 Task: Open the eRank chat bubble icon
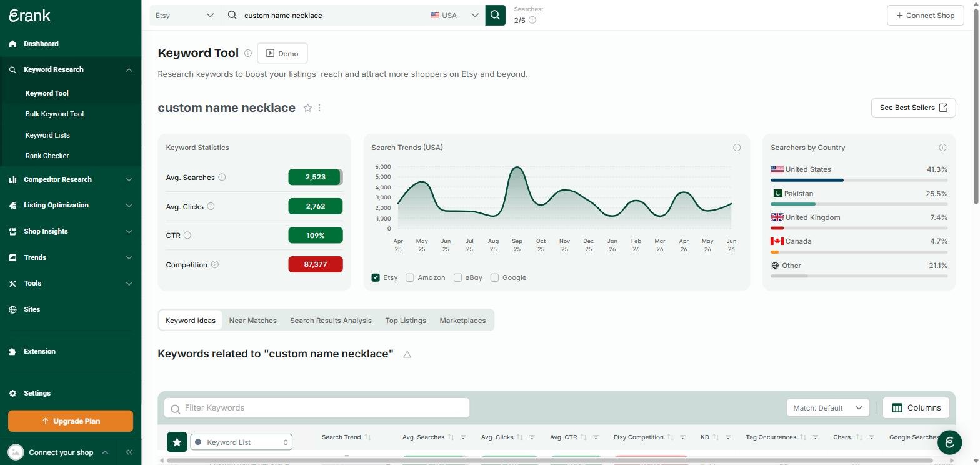(x=949, y=442)
